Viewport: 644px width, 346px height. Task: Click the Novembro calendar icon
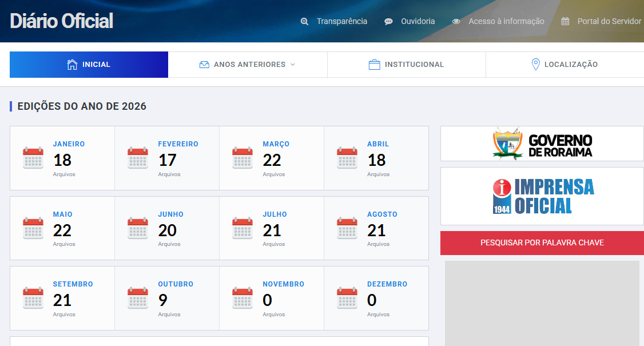coord(243,298)
